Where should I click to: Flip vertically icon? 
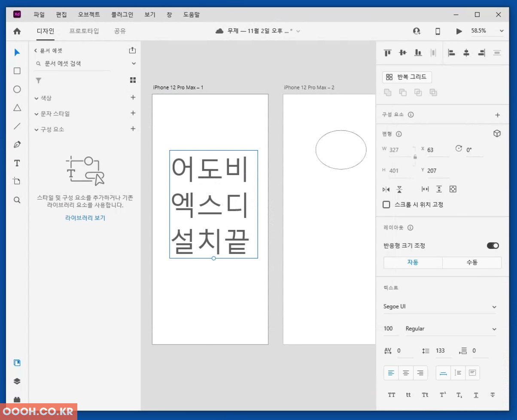pyautogui.click(x=399, y=189)
